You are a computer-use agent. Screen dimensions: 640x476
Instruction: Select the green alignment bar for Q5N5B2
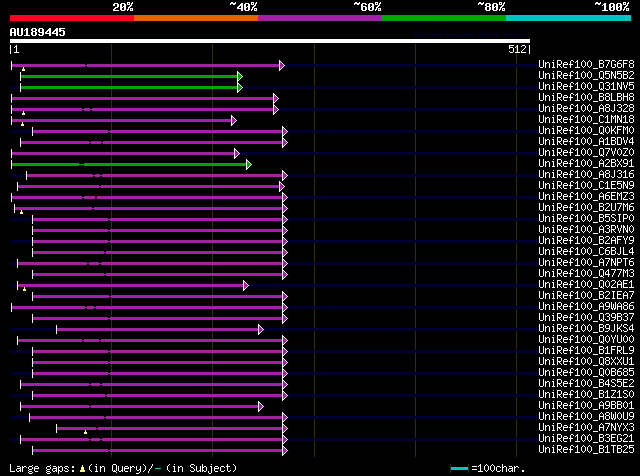[x=129, y=77]
